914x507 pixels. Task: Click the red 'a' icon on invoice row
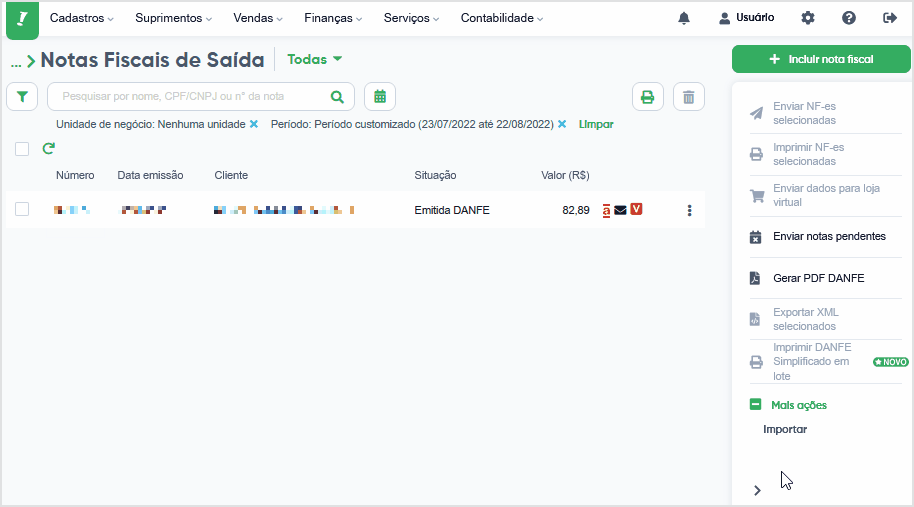pyautogui.click(x=606, y=210)
